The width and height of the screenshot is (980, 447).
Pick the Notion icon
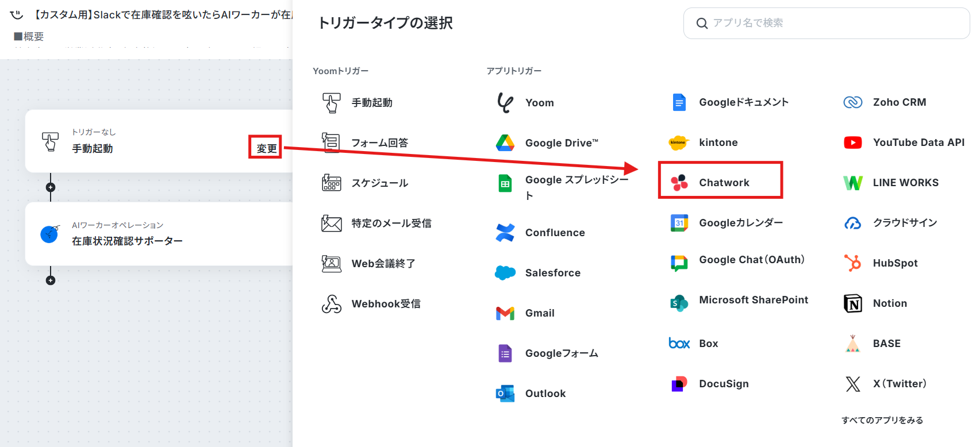click(x=853, y=303)
